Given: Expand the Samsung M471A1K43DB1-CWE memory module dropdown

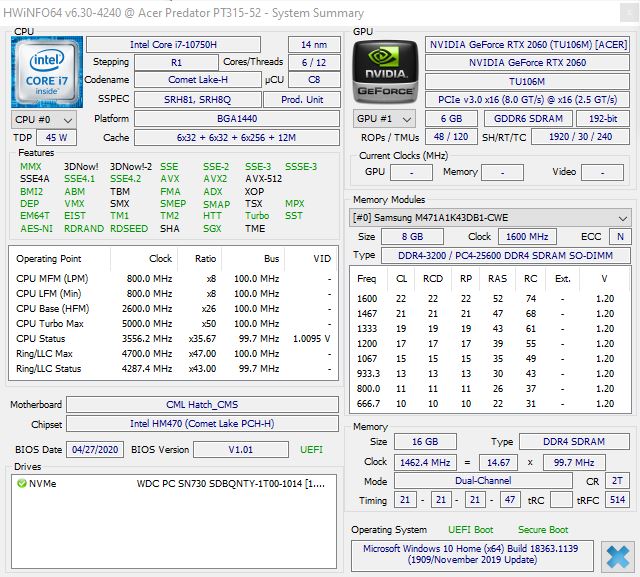Looking at the screenshot, I should pos(490,218).
